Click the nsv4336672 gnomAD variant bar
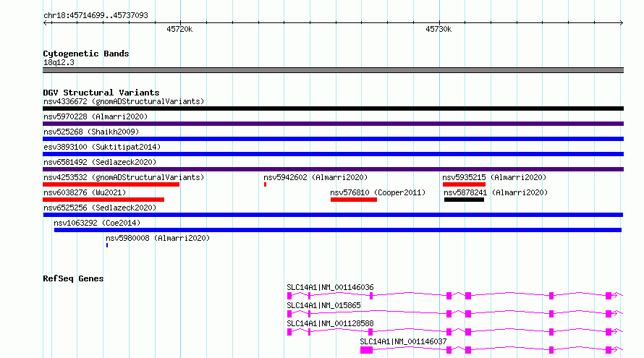This screenshot has width=644, height=358. [333, 108]
